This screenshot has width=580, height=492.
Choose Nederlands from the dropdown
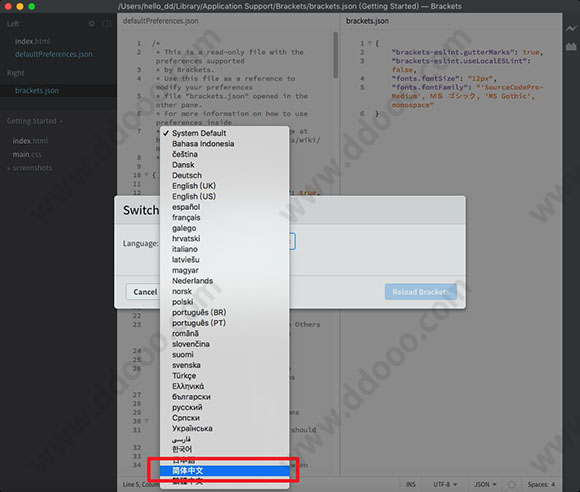pyautogui.click(x=225, y=281)
